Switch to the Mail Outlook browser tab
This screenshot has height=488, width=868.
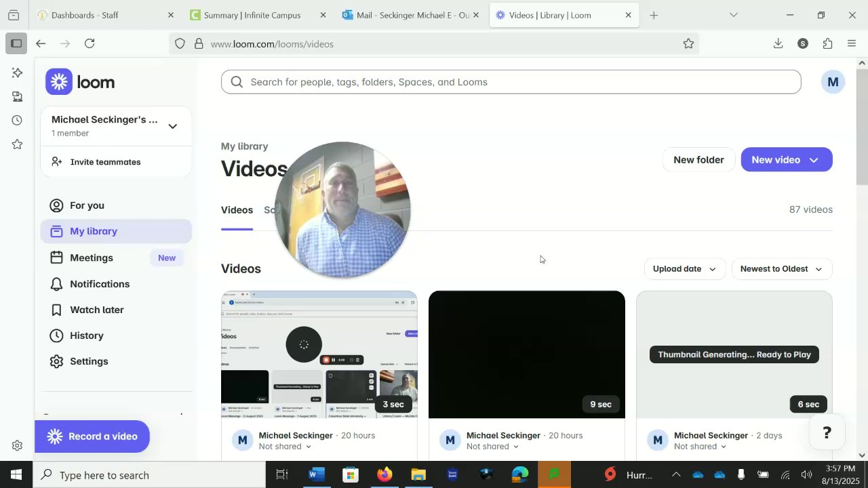(x=411, y=15)
